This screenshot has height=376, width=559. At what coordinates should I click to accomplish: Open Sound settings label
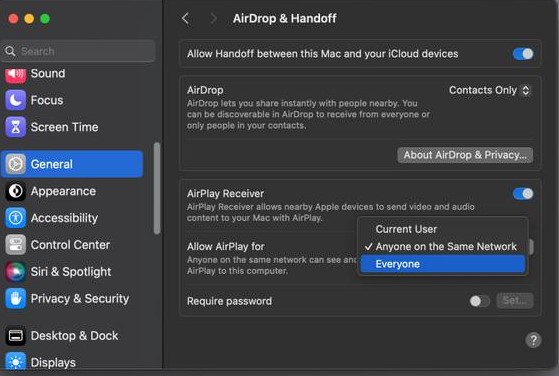[x=48, y=73]
